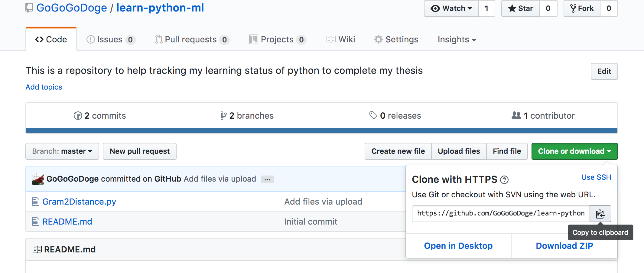This screenshot has width=644, height=273.
Task: Click the repository description text
Action: point(224,71)
